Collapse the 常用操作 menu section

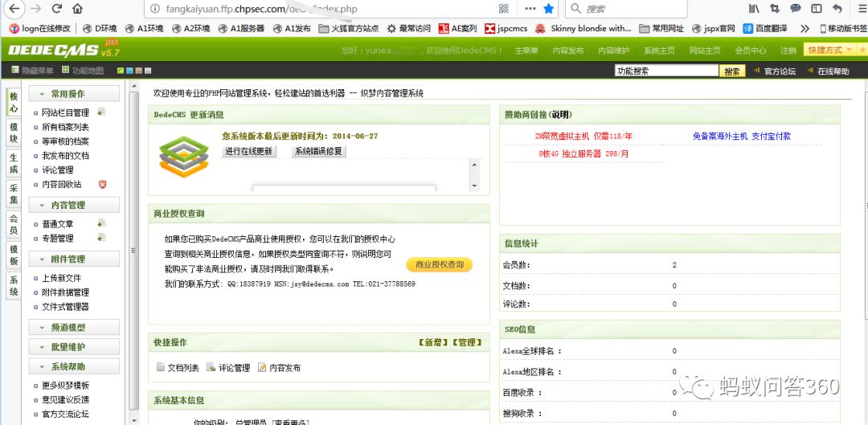(74, 93)
